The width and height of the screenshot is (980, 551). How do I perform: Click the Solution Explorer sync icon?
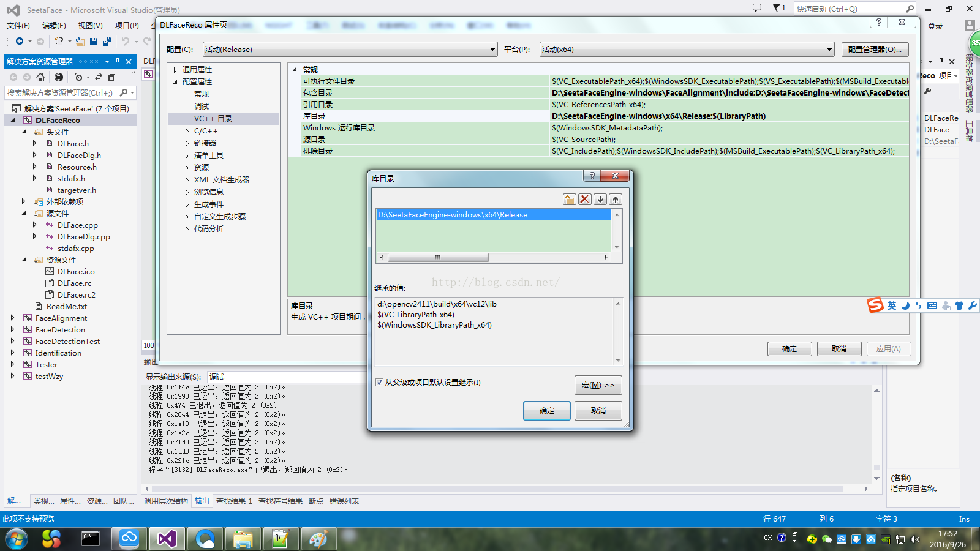(x=99, y=77)
